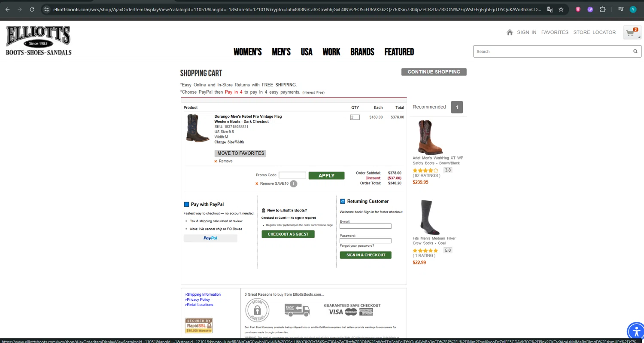The image size is (644, 343).
Task: Click the browser address bar URL
Action: click(297, 9)
